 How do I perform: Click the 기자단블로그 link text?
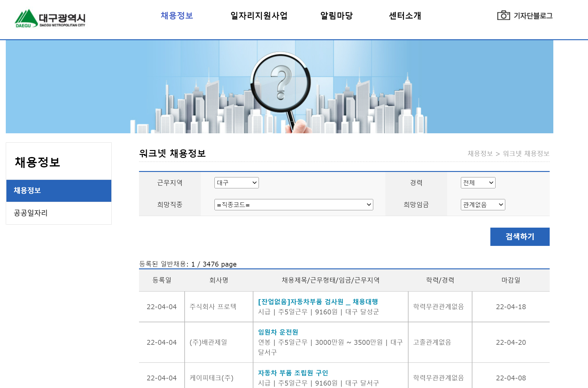click(x=533, y=16)
